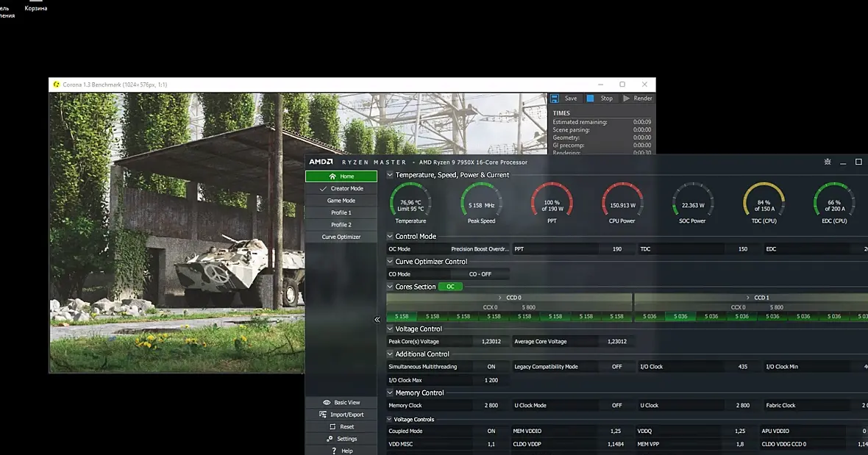Toggle Coupled Mode ON value
This screenshot has height=455, width=868.
pyautogui.click(x=491, y=431)
